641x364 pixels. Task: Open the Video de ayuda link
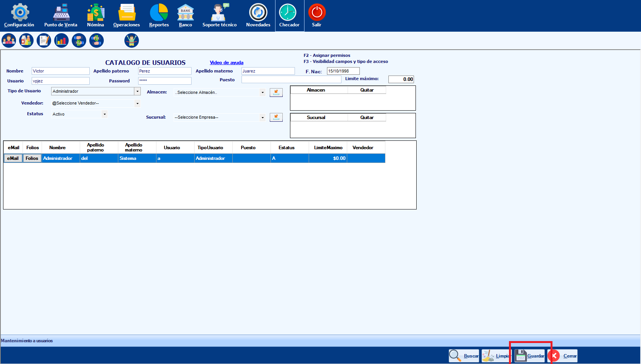227,63
